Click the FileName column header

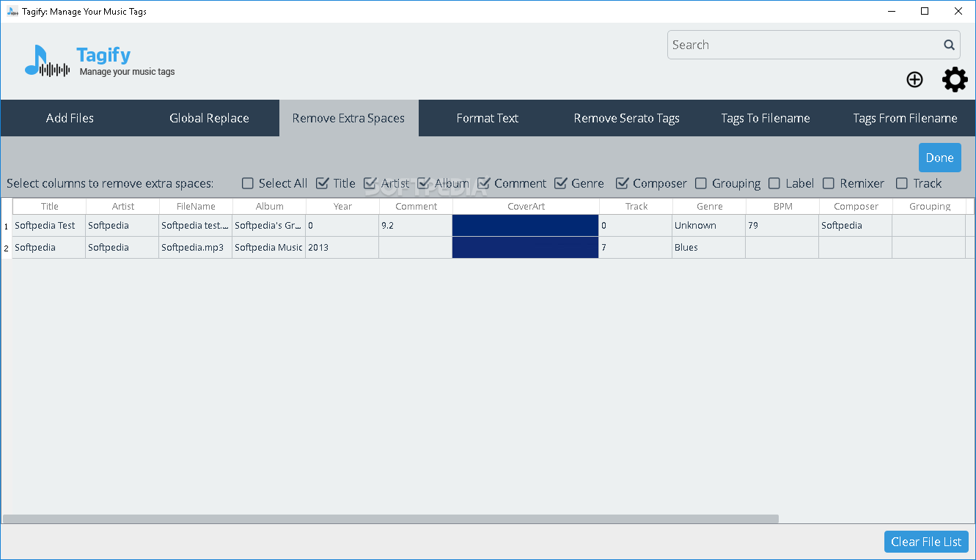click(x=196, y=206)
